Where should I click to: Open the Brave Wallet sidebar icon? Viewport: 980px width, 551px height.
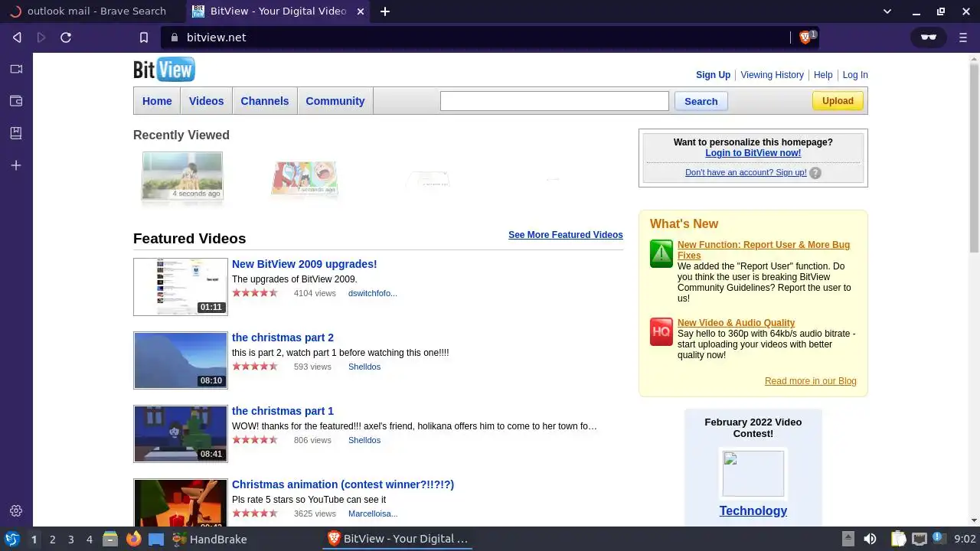pyautogui.click(x=16, y=101)
